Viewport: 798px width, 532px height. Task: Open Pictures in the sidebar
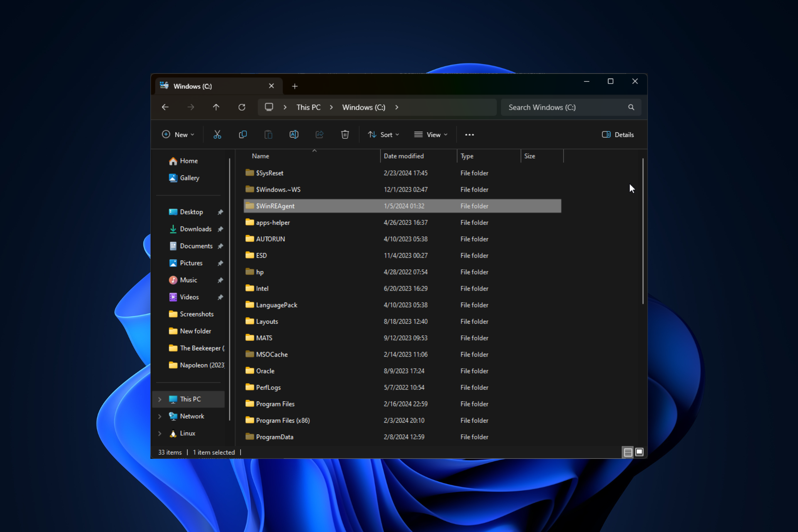[x=186, y=263]
